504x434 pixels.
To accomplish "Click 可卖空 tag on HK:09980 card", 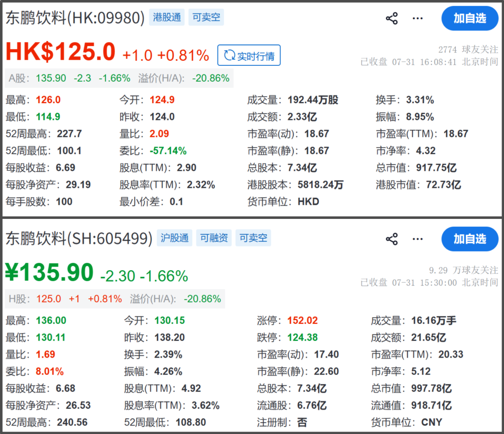I will coord(206,17).
